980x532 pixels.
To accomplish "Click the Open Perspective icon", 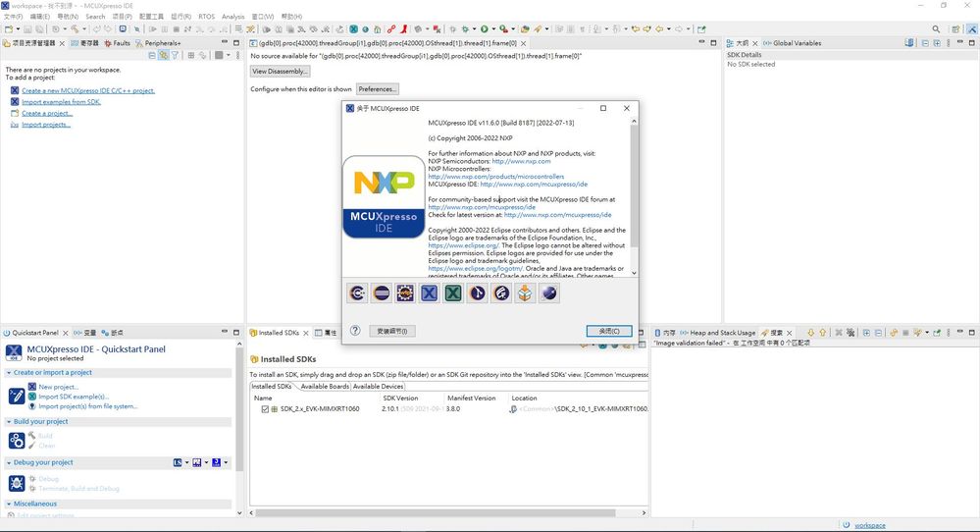I will [955, 28].
